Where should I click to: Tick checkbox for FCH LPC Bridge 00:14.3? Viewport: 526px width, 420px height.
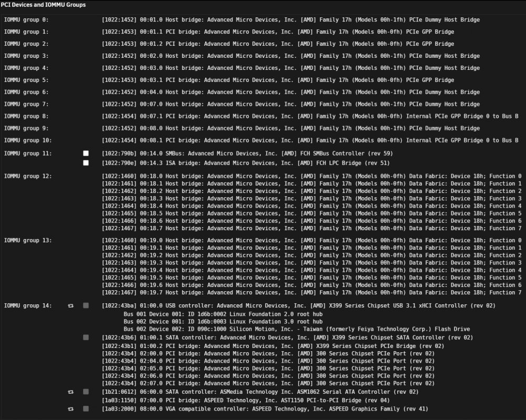[x=86, y=163]
